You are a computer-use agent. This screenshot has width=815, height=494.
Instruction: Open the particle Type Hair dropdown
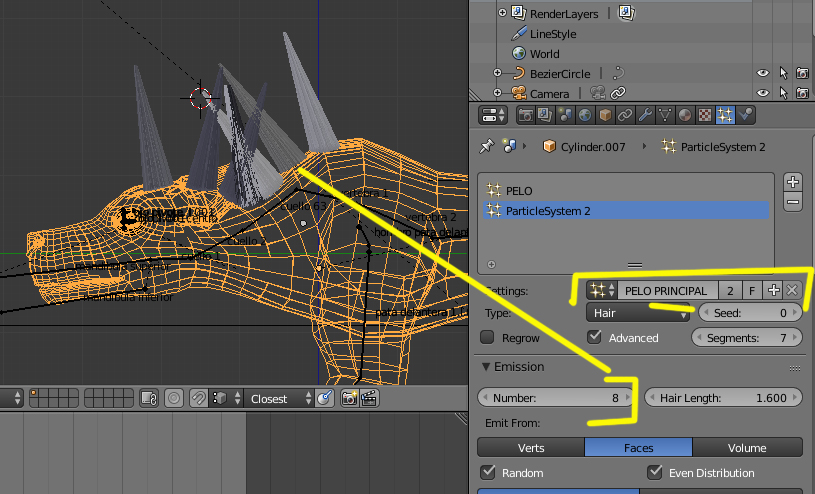tap(639, 313)
